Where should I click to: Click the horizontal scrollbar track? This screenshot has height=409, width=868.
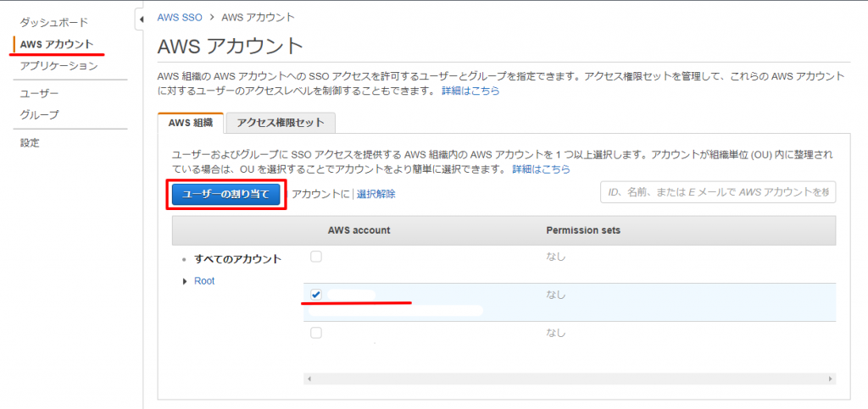[x=570, y=379]
